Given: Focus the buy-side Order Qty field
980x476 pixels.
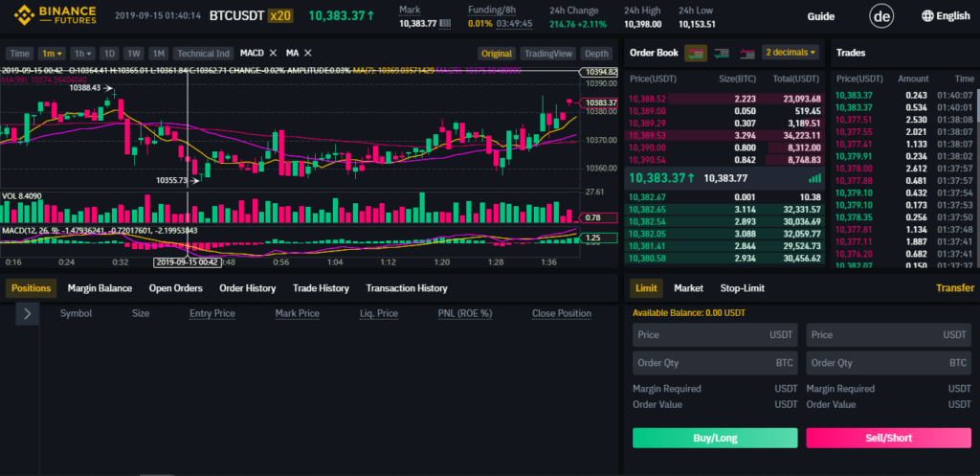Looking at the screenshot, I should 715,363.
